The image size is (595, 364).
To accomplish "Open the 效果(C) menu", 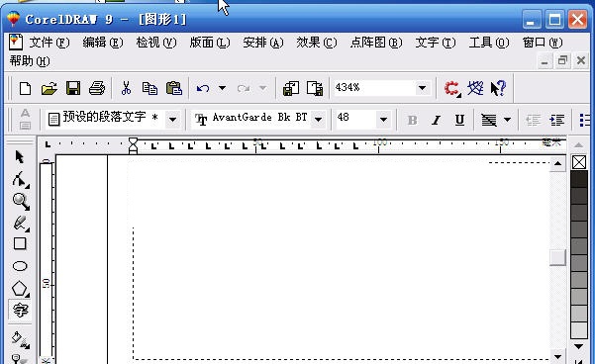I will [x=317, y=43].
